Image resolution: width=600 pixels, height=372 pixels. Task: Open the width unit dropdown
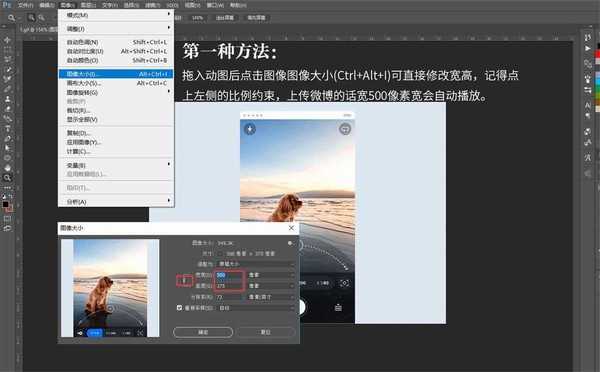coord(271,275)
